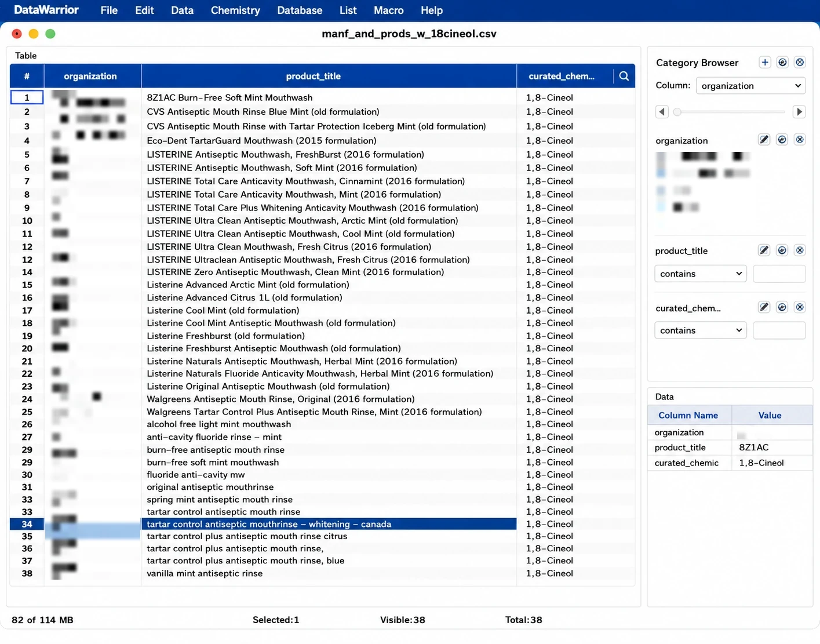Open the Chemistry menu
Image resolution: width=820 pixels, height=644 pixels.
(235, 10)
